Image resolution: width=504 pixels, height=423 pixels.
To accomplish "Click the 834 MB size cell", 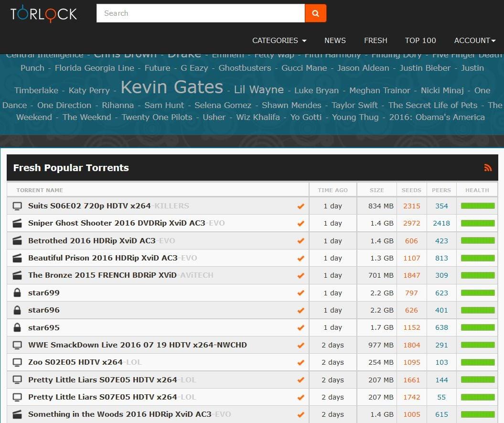I will (381, 206).
